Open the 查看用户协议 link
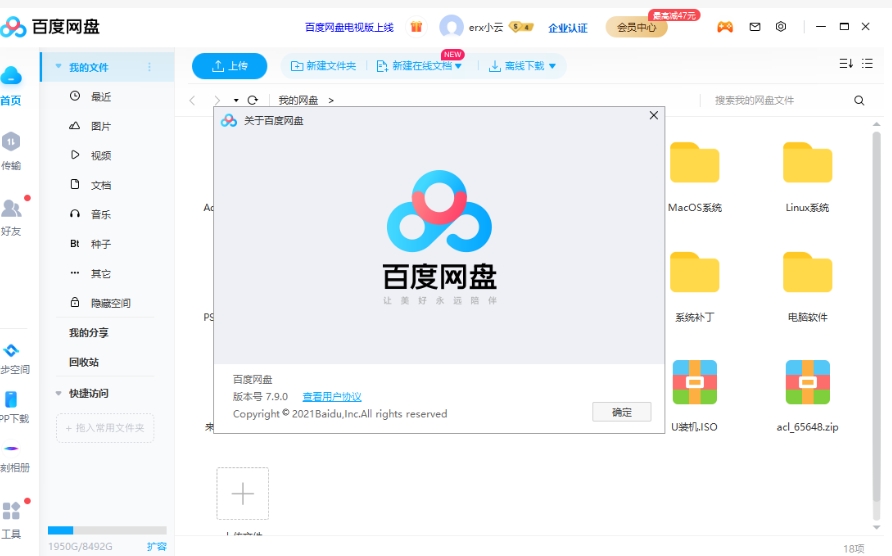Screen dimensions: 892x556 point(332,397)
